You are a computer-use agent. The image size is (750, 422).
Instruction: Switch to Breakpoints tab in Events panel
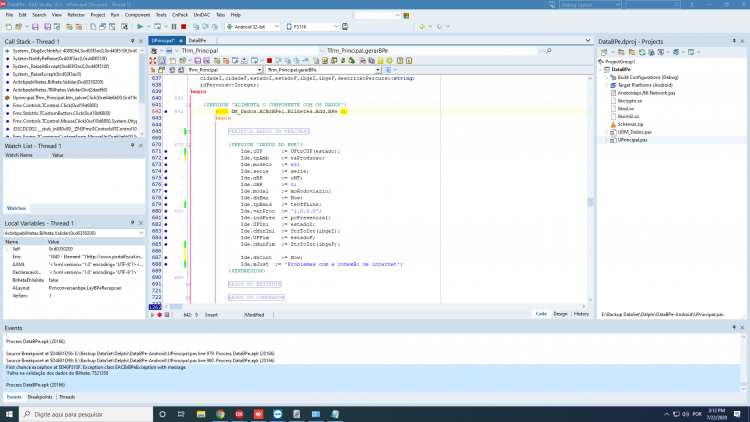[40, 397]
